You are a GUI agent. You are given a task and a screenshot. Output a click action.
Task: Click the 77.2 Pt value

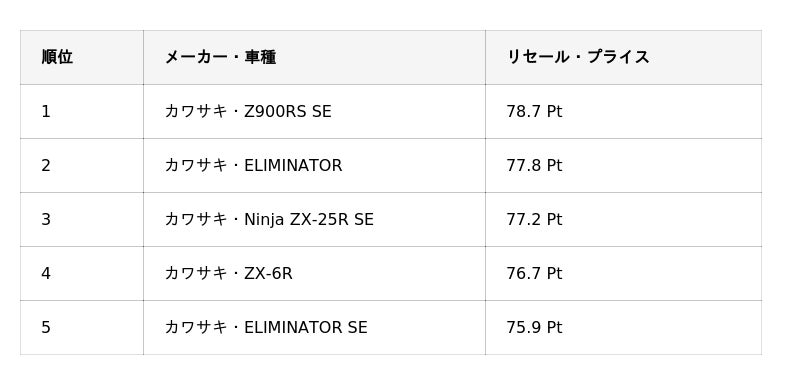[x=534, y=219]
